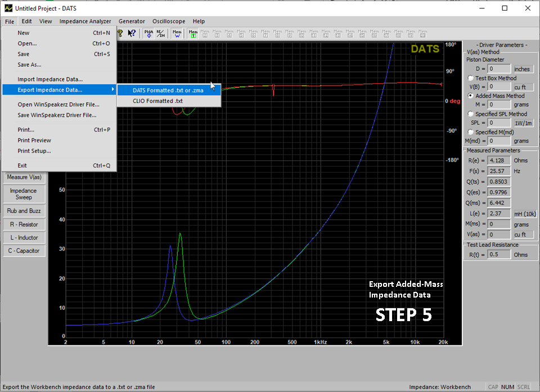This screenshot has height=392, width=540.
Task: Click the Mem 15 memory icon
Action: coord(362,33)
